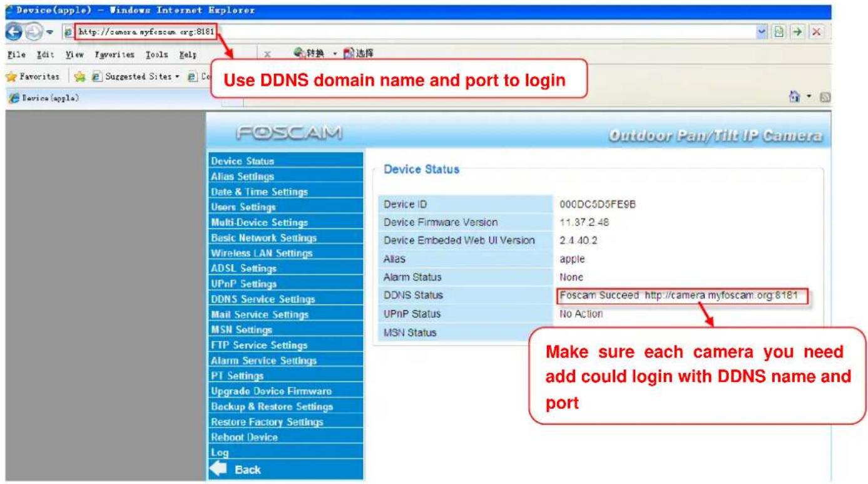This screenshot has height=484, width=868.
Task: Open the File menu
Action: tap(15, 54)
